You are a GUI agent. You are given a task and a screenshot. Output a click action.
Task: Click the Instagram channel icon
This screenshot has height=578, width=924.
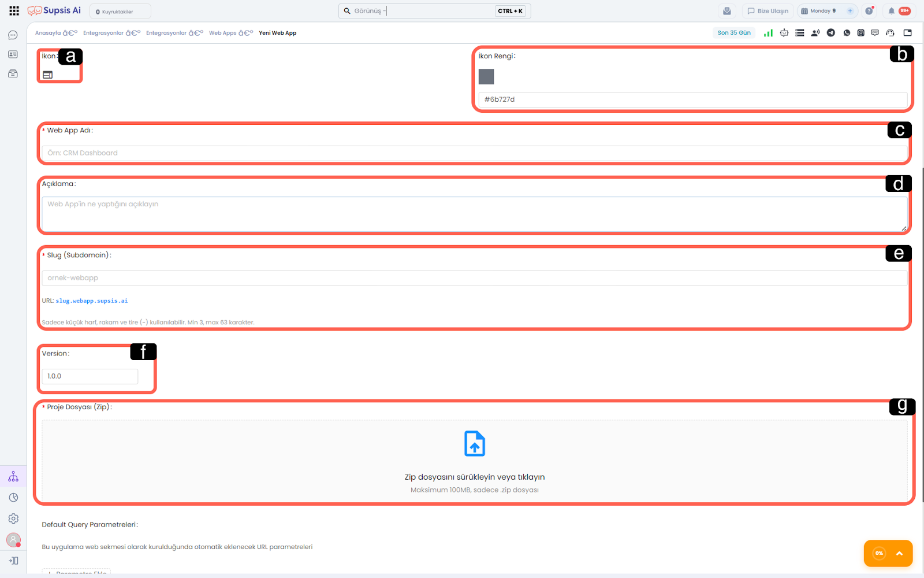point(860,33)
